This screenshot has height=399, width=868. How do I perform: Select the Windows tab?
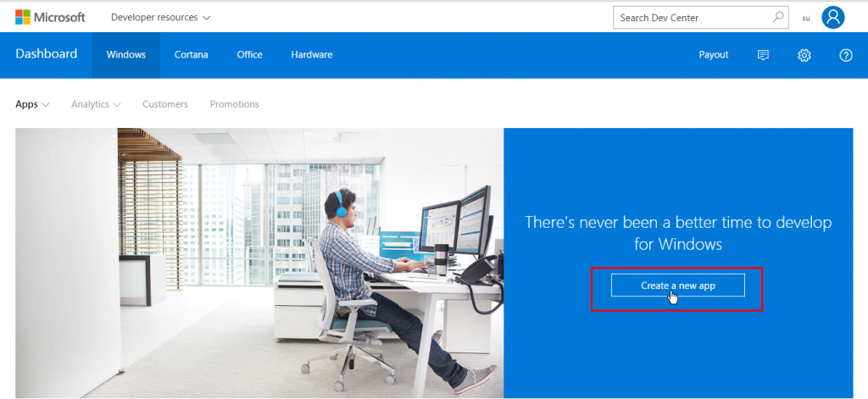[126, 55]
